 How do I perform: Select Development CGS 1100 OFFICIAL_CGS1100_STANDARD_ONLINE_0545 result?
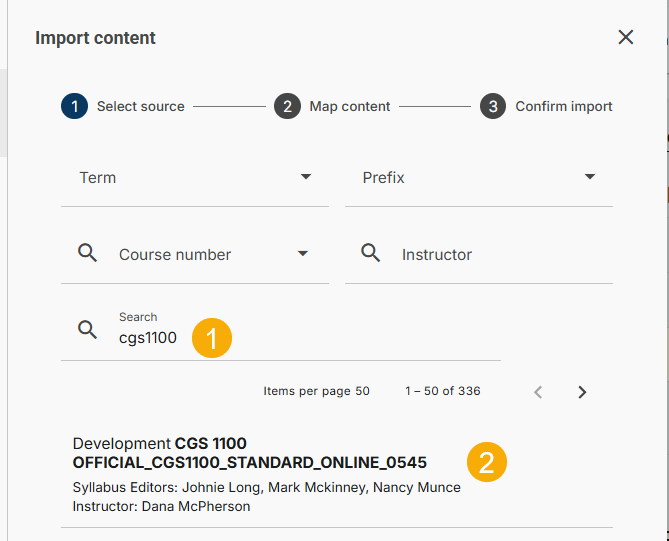coord(337,474)
